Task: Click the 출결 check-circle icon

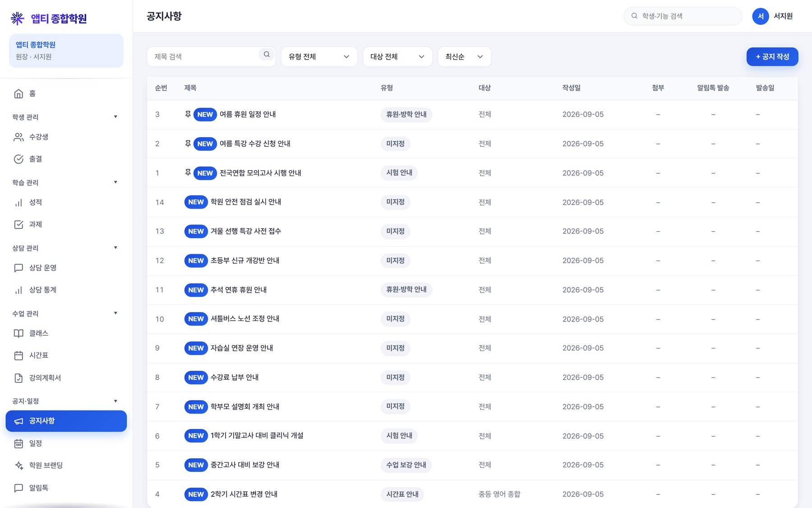Action: tap(18, 159)
